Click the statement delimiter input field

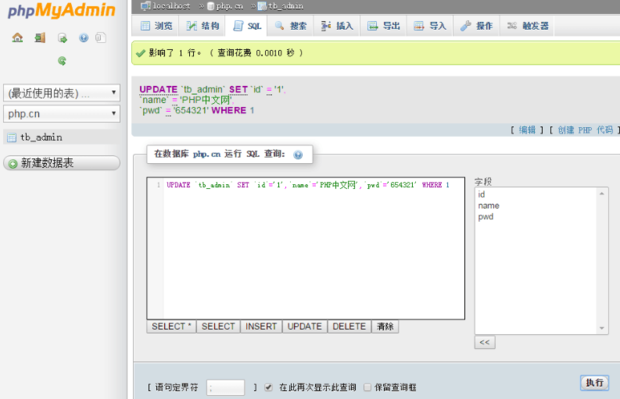(225, 388)
